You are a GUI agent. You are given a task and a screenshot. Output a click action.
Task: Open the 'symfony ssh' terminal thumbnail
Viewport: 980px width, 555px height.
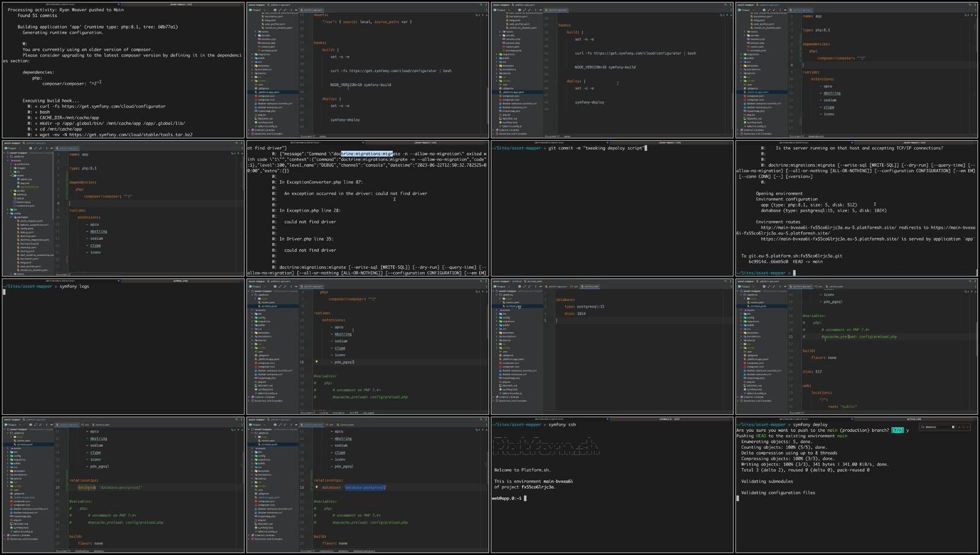pos(611,485)
